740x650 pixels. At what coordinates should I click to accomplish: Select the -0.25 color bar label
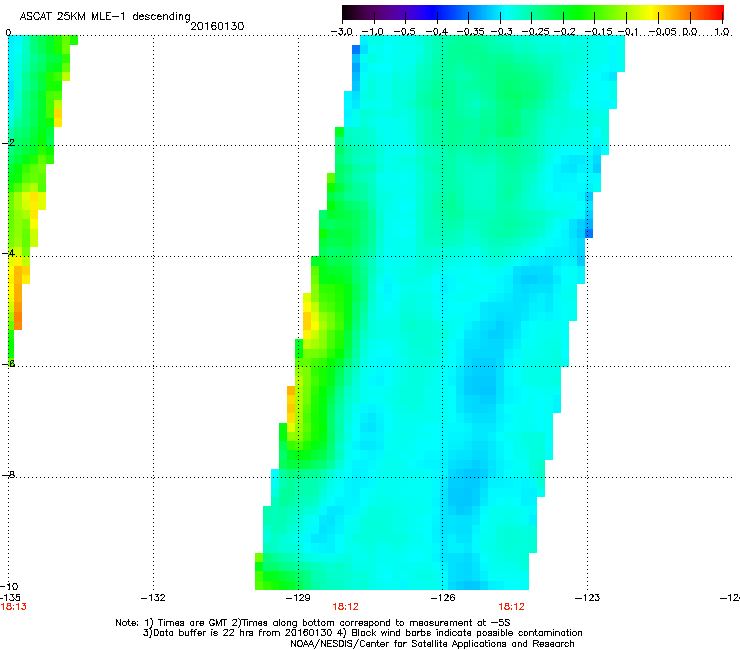pyautogui.click(x=536, y=32)
